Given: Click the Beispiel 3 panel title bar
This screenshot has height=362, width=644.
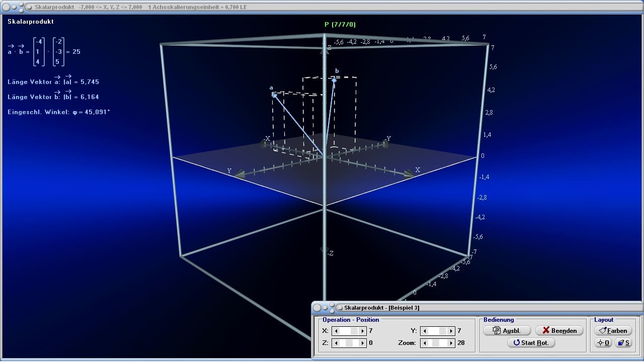Looking at the screenshot, I should 477,307.
